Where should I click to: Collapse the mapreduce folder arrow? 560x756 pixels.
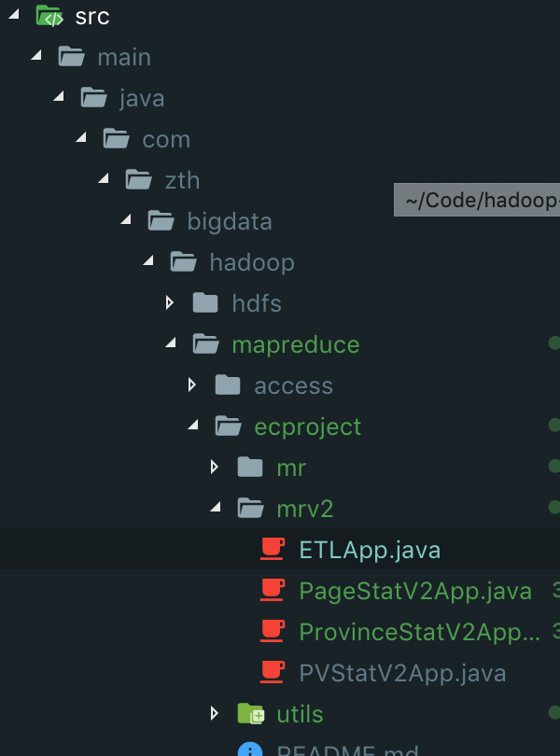point(170,344)
